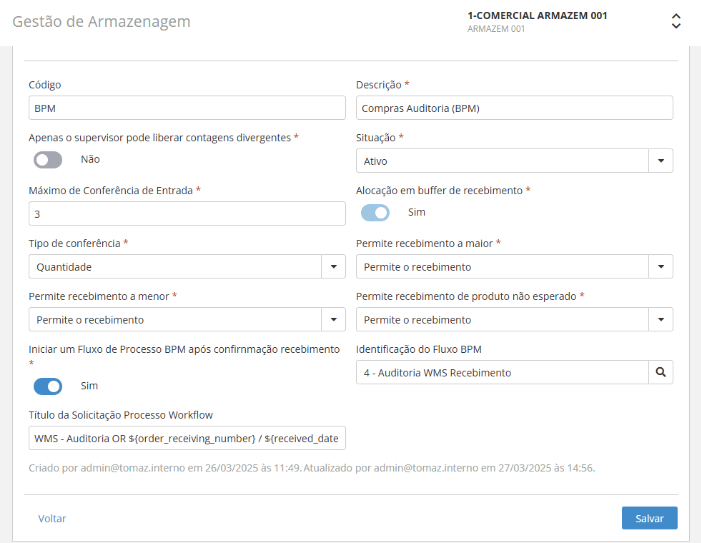
Task: Click the Código input field
Action: click(186, 107)
